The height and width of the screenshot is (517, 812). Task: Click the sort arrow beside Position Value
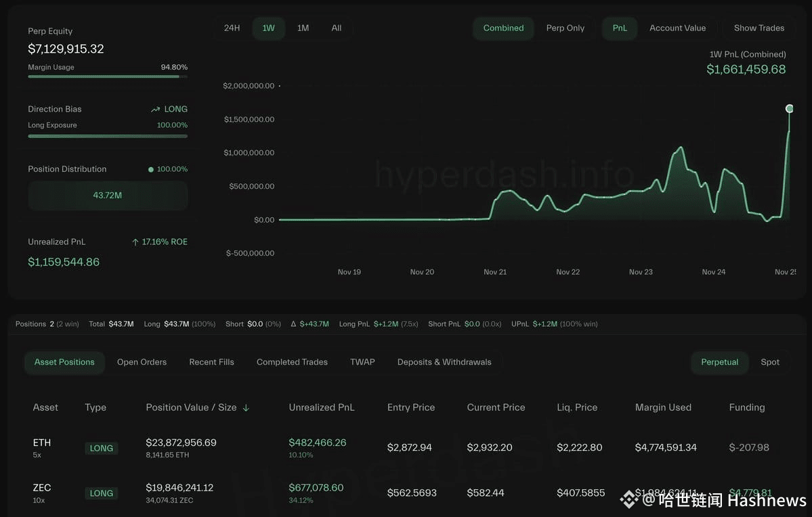pos(246,408)
